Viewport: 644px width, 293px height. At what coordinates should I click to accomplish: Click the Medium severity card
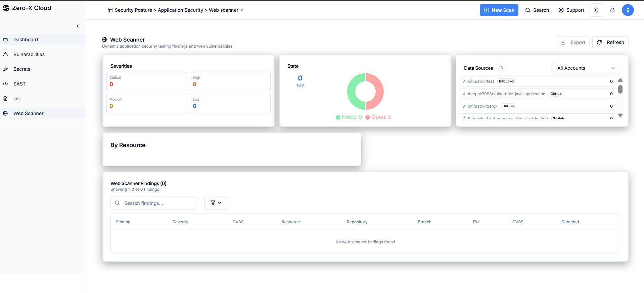click(x=147, y=103)
